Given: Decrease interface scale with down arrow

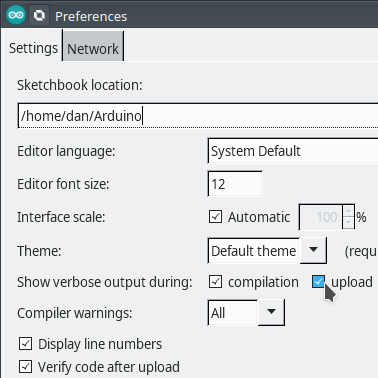Looking at the screenshot, I should pos(348,223).
